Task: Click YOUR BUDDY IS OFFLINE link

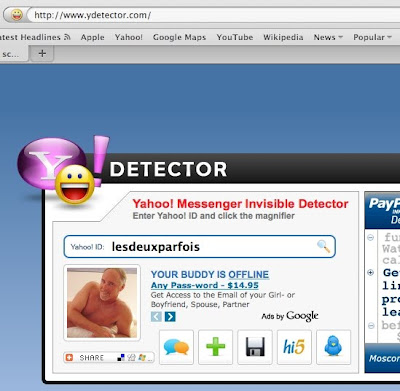Action: coord(210,274)
